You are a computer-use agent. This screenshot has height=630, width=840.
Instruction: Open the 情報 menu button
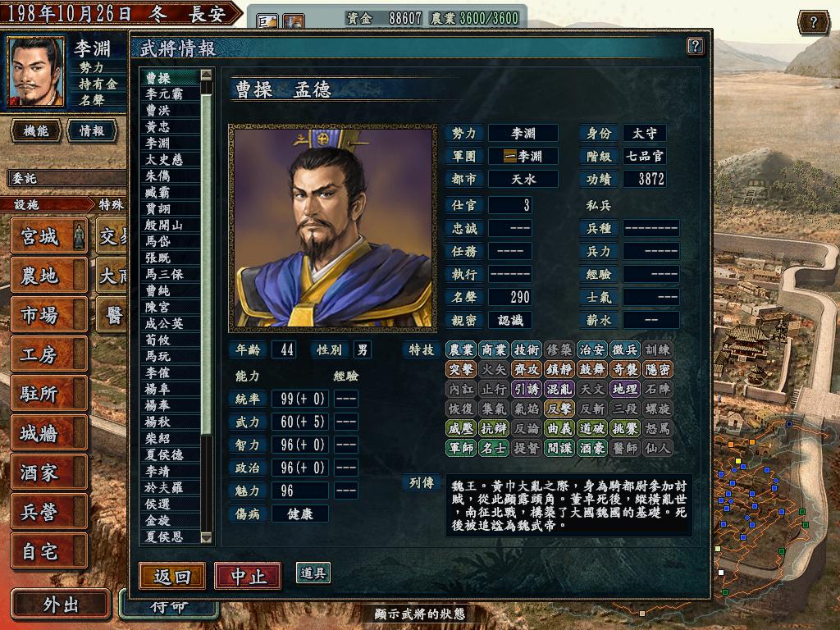(x=92, y=130)
